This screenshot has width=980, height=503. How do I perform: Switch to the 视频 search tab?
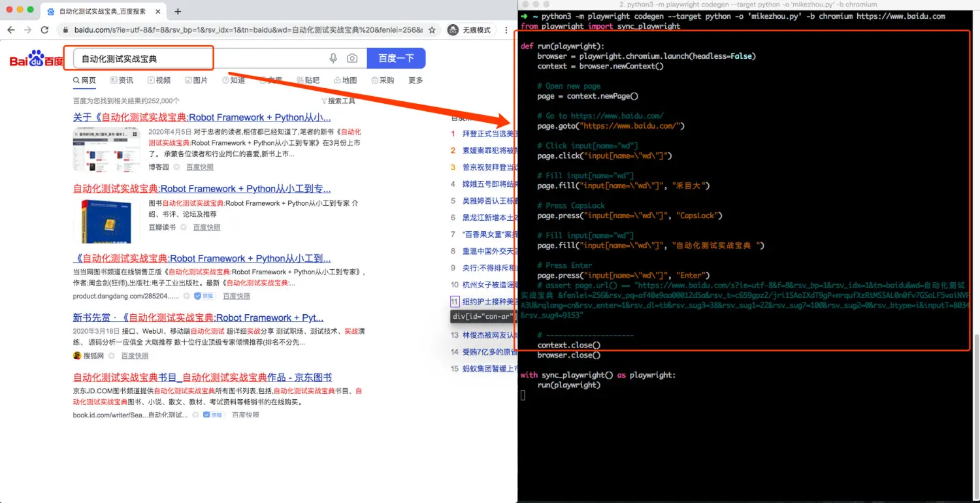pos(159,80)
